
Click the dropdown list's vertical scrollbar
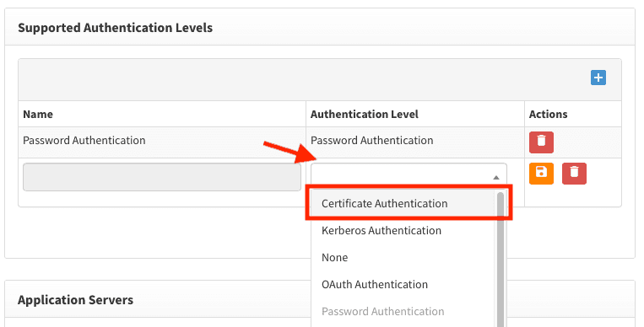501,260
